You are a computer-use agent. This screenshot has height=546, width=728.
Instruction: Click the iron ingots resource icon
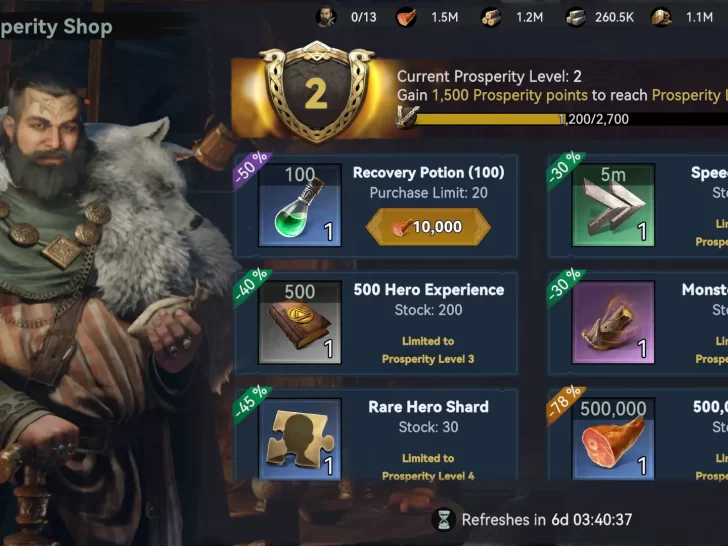pyautogui.click(x=576, y=18)
